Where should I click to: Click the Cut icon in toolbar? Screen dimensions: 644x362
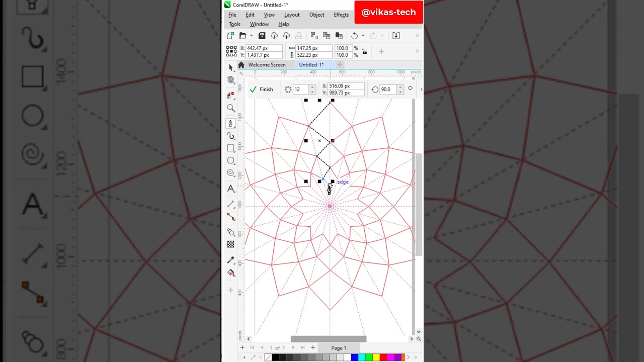314,36
